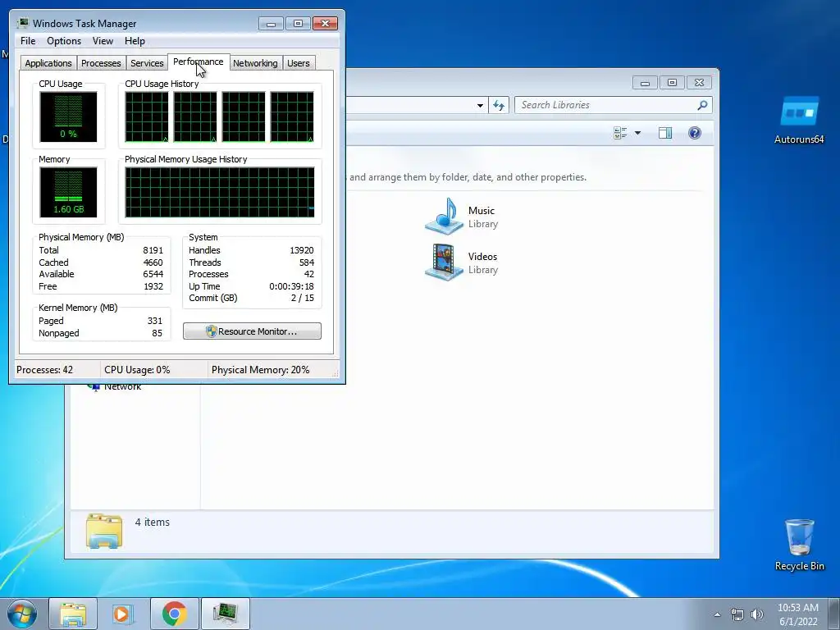This screenshot has height=630, width=840.
Task: Click the Music library name text
Action: 481,211
